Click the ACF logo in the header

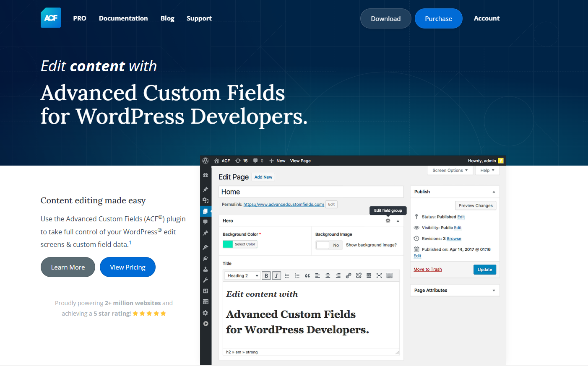pyautogui.click(x=51, y=18)
